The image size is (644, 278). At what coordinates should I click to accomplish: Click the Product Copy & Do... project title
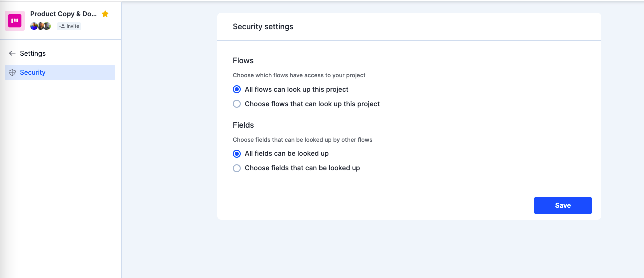click(64, 14)
